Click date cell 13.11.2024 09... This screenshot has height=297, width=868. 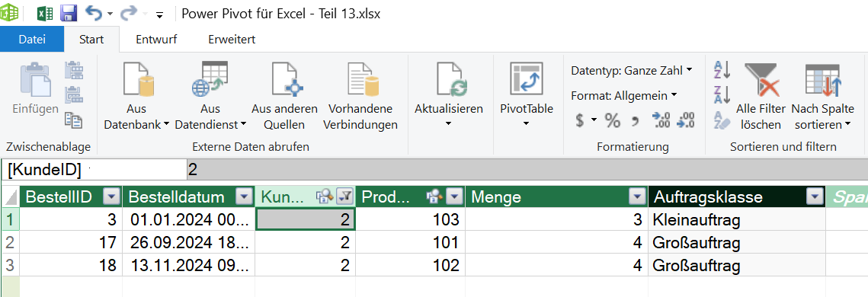pyautogui.click(x=189, y=266)
